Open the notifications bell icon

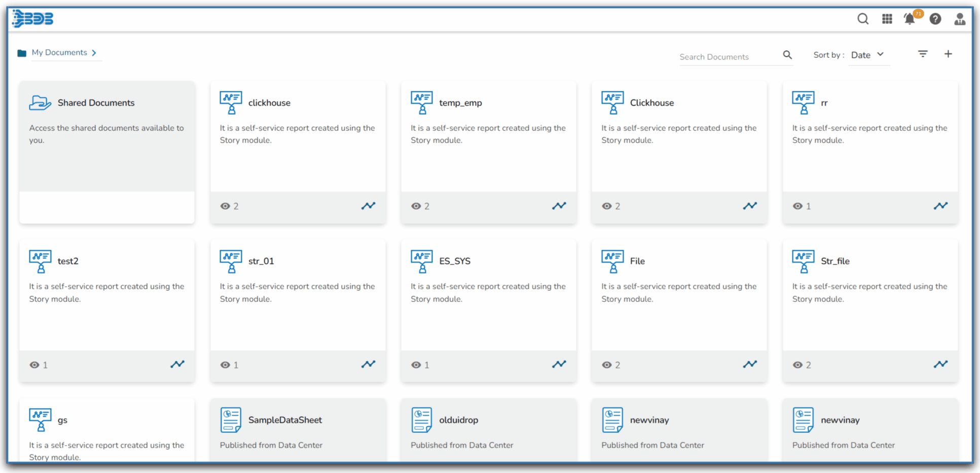(x=910, y=19)
